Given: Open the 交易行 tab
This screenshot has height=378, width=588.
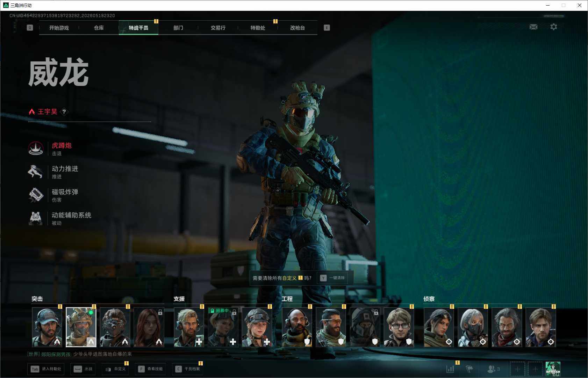Looking at the screenshot, I should [218, 28].
